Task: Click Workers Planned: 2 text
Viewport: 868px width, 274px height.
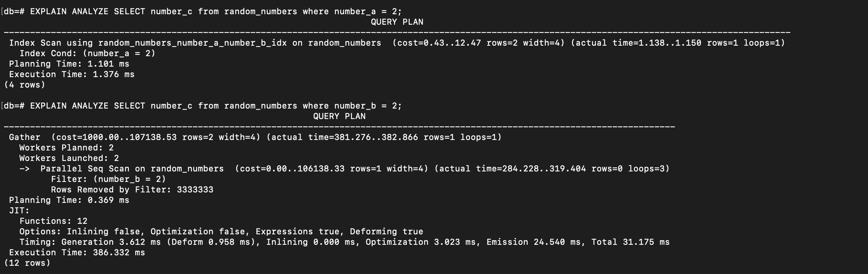Action: [x=66, y=148]
